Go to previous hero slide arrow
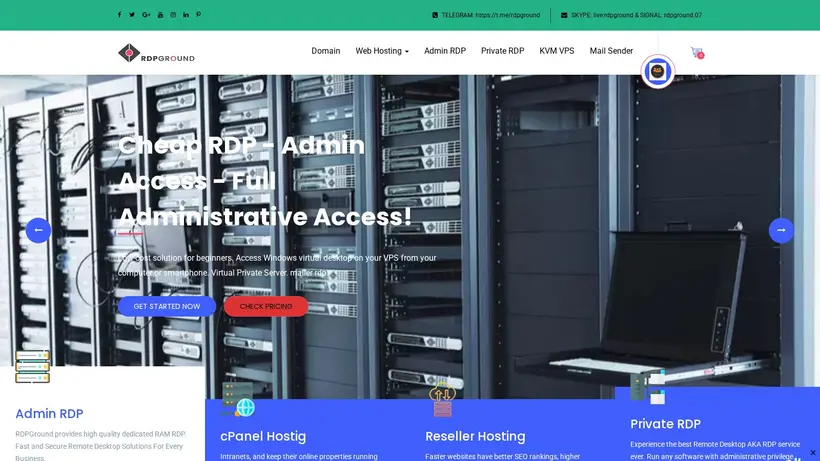This screenshot has height=461, width=820. 38,230
